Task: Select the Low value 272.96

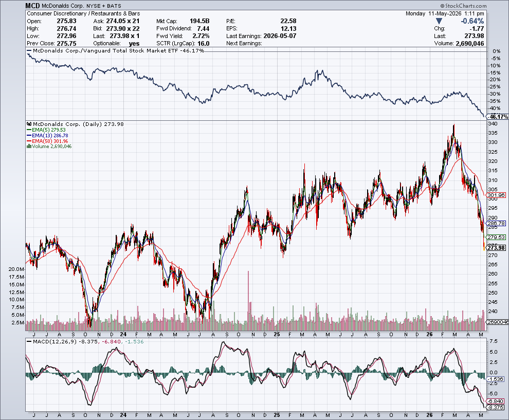Action: (66, 36)
